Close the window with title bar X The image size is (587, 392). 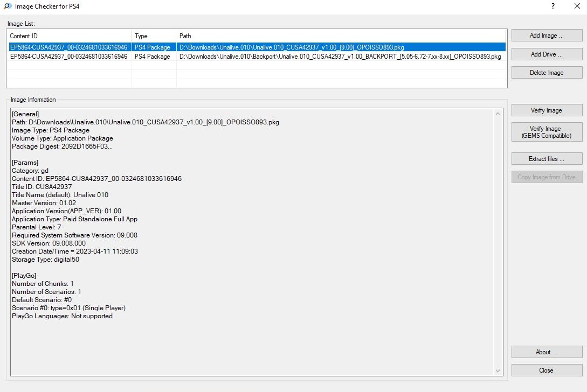(576, 6)
